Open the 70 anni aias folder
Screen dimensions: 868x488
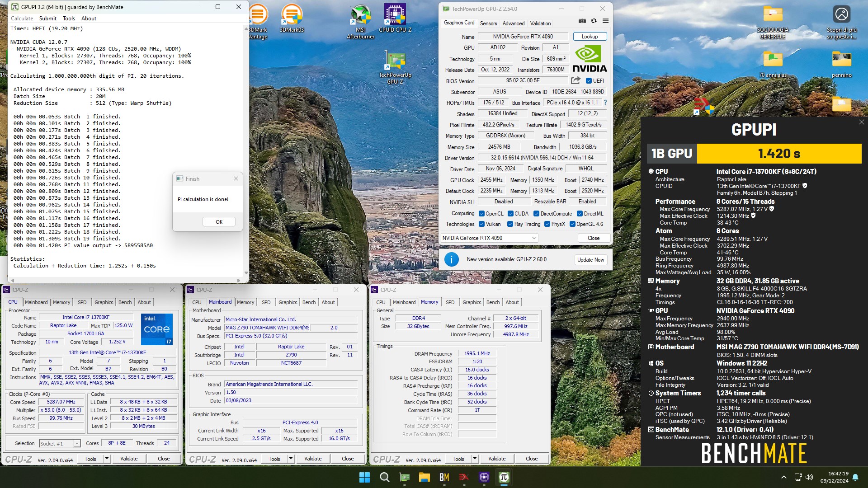(x=773, y=64)
